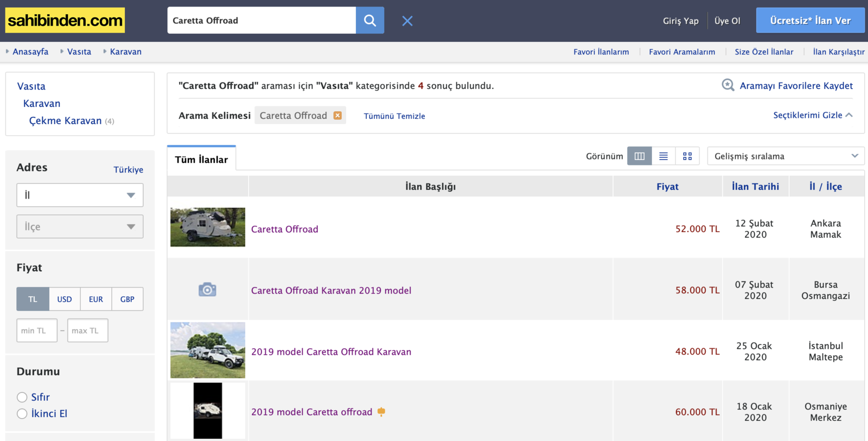Viewport: 868px width, 441px height.
Task: Click the 48.000 TL price
Action: point(698,351)
